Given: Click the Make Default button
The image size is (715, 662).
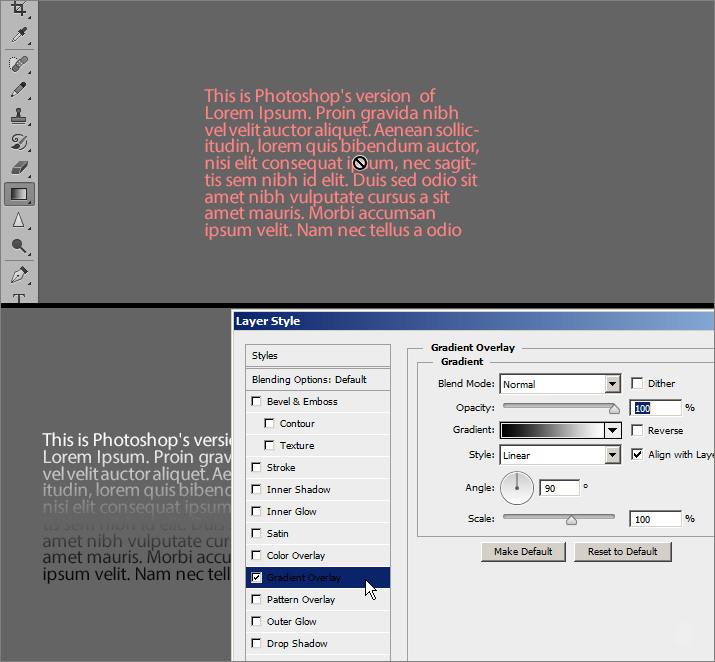Looking at the screenshot, I should (x=523, y=552).
